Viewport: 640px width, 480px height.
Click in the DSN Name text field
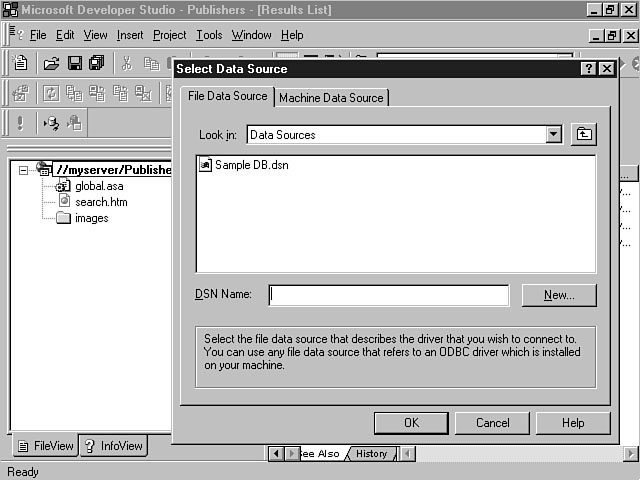[x=388, y=295]
